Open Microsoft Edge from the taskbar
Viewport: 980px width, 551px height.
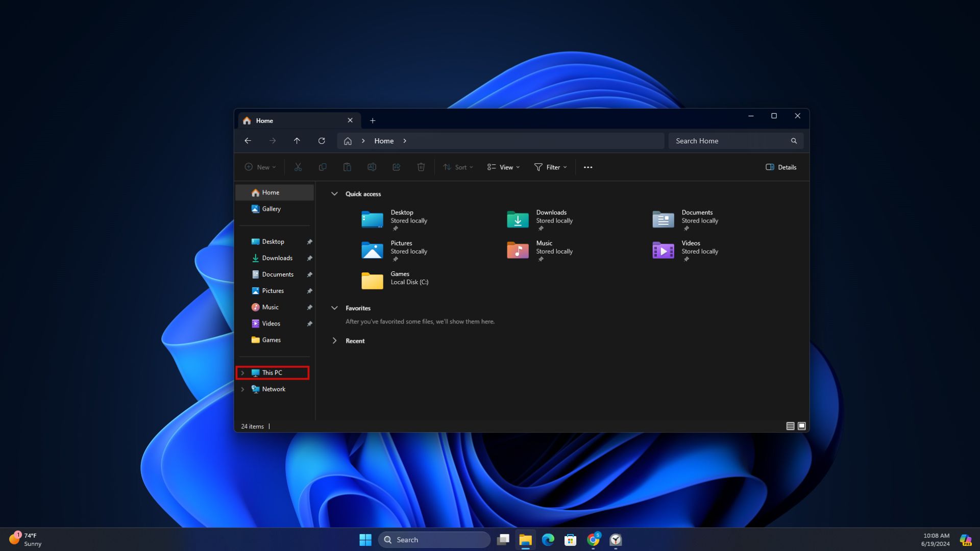pos(548,540)
